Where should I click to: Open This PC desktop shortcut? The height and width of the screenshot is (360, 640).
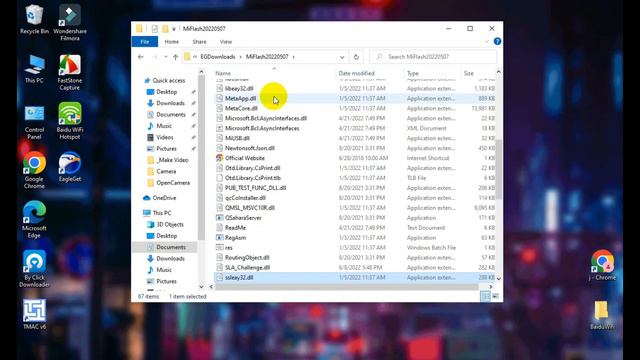point(34,69)
